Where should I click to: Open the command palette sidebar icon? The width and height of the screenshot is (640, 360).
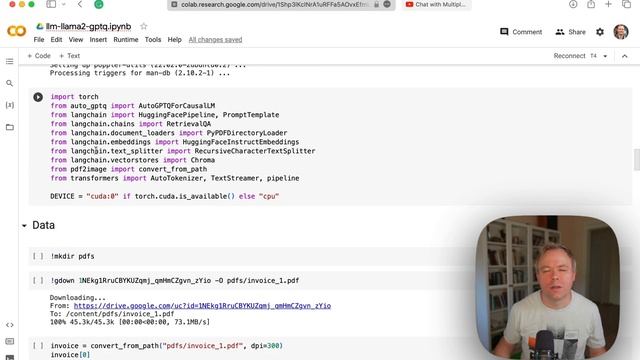pos(9,341)
